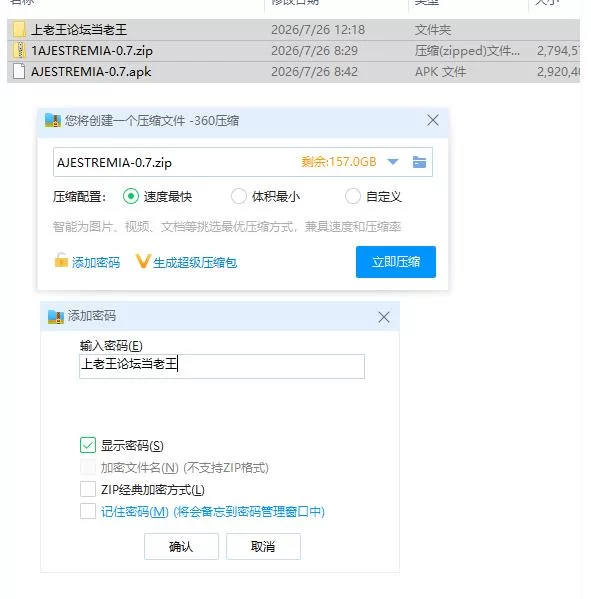This screenshot has width=591, height=599.
Task: Choose the 自定义 compression option
Action: pyautogui.click(x=353, y=196)
